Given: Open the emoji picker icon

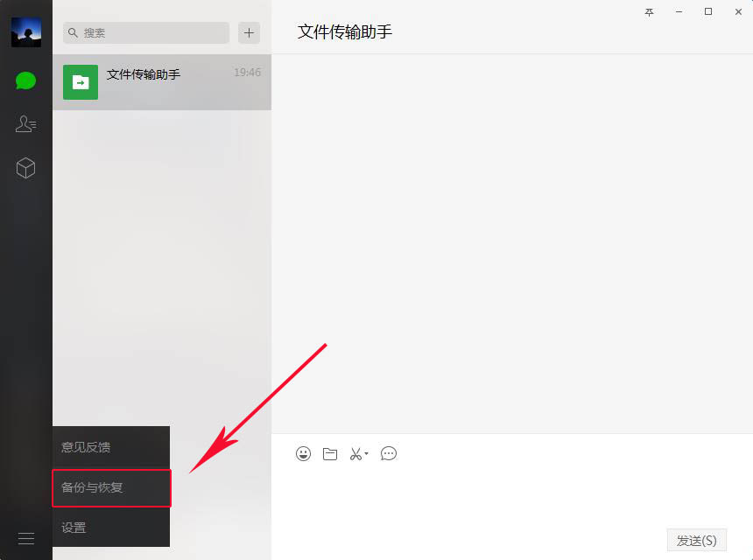Looking at the screenshot, I should [303, 453].
